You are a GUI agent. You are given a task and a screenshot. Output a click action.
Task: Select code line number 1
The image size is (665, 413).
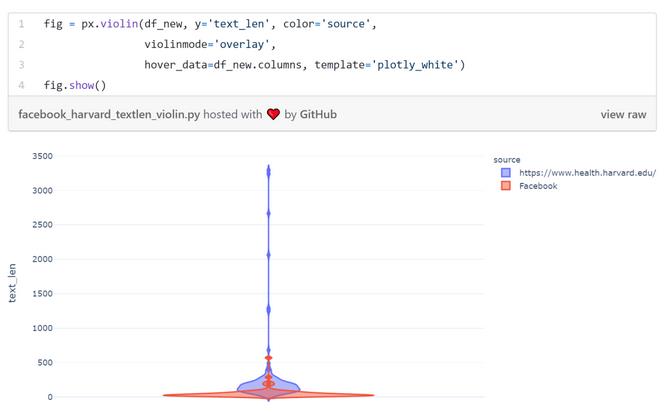[x=20, y=23]
